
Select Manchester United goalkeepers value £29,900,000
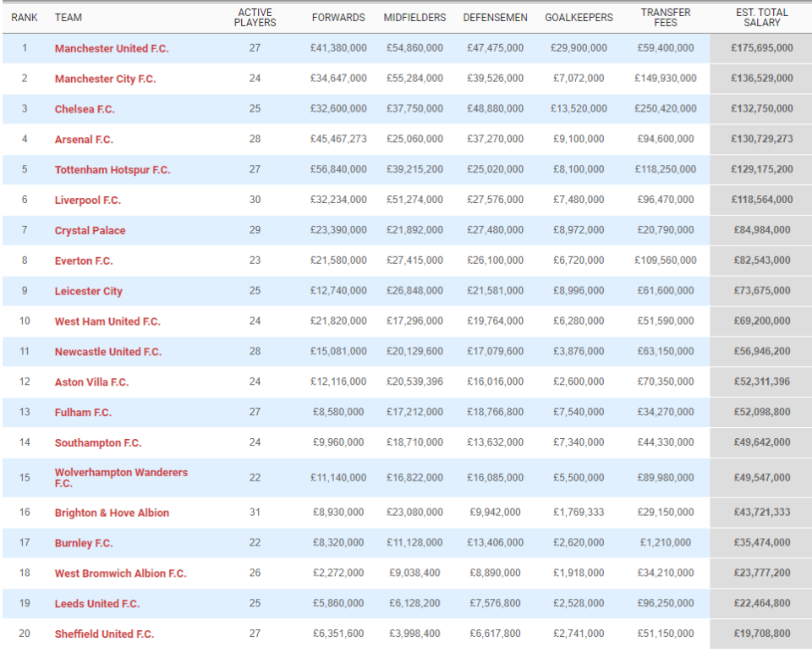579,48
